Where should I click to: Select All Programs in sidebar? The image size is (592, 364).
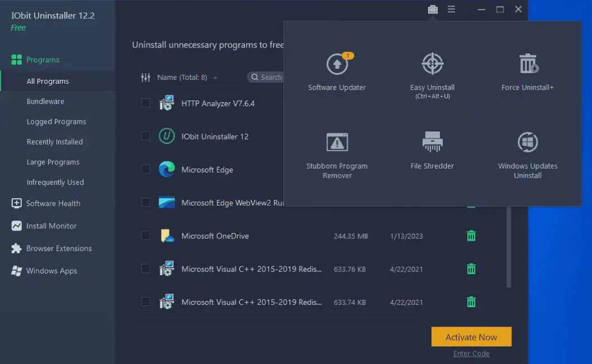[x=58, y=81]
